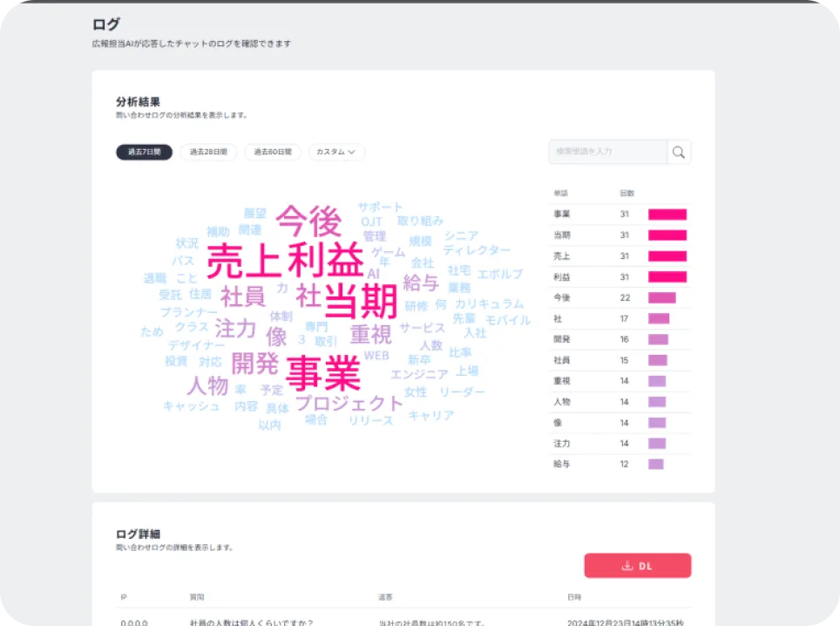This screenshot has height=626, width=840.
Task: Select 今後 in the word cloud
Action: click(308, 221)
